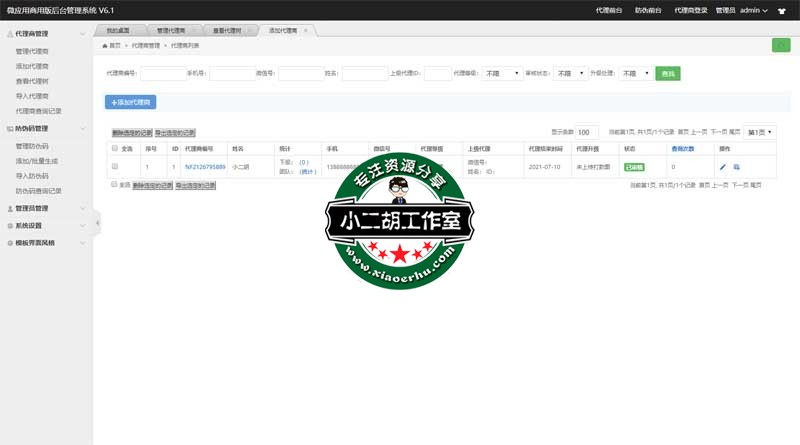This screenshot has width=800, height=445.
Task: Switch to the 我的桌面 tab
Action: click(x=118, y=31)
